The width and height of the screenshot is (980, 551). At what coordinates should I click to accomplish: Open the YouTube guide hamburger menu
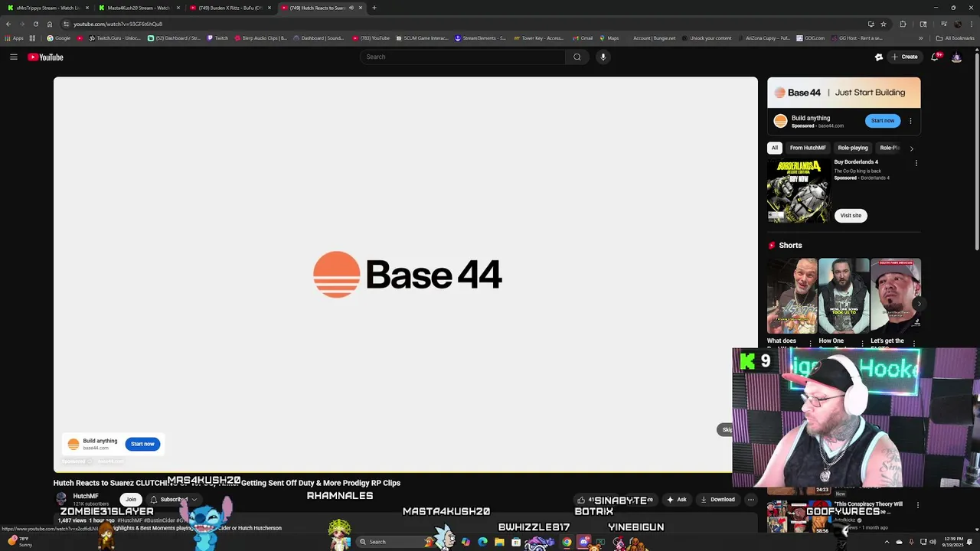pyautogui.click(x=14, y=57)
